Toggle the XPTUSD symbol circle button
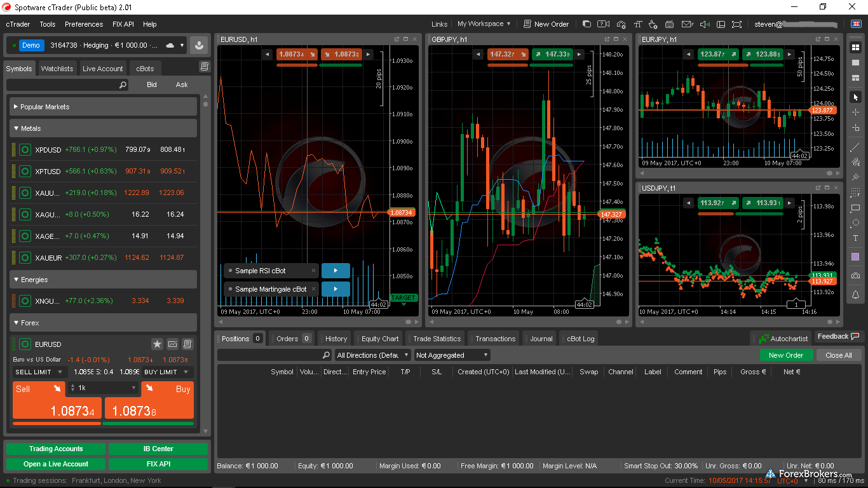 pos(25,172)
